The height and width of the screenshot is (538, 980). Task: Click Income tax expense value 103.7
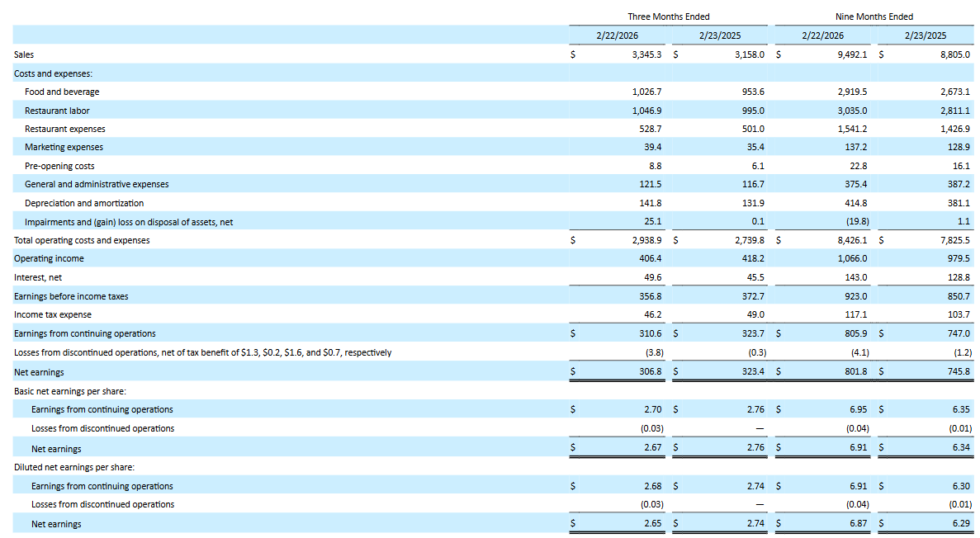(959, 315)
